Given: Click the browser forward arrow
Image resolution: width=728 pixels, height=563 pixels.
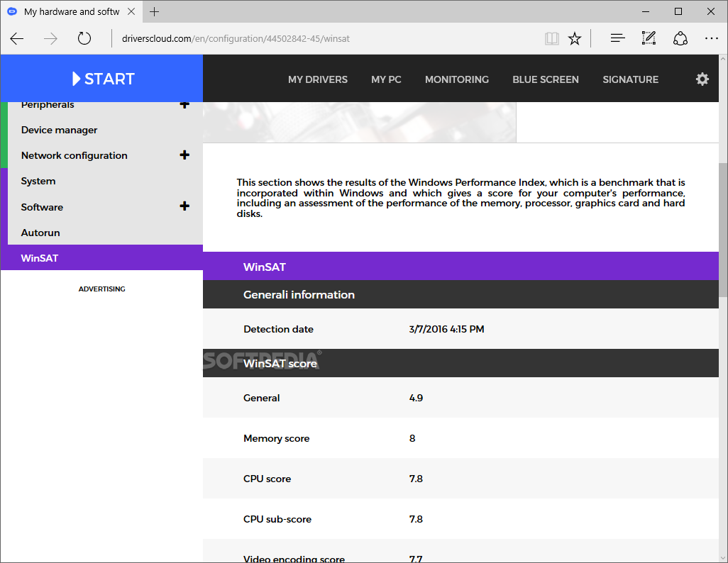Looking at the screenshot, I should pos(50,38).
